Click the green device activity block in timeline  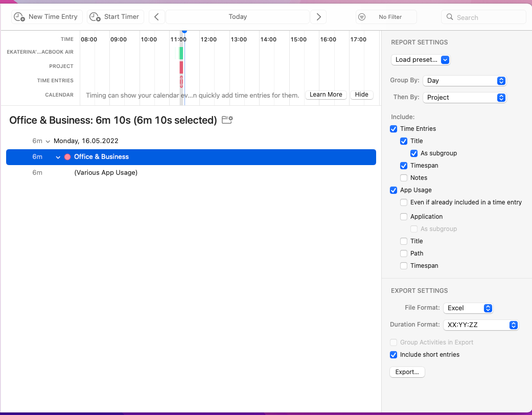pyautogui.click(x=181, y=53)
